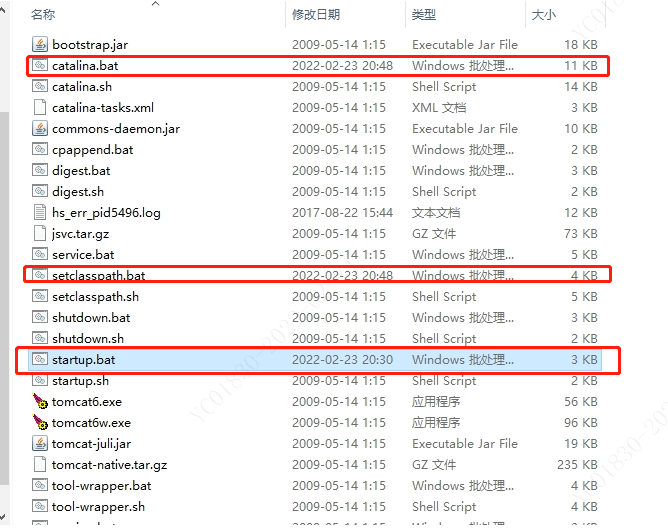The height and width of the screenshot is (529, 668).
Task: Click the scrollbar up arrow
Action: (x=3, y=11)
